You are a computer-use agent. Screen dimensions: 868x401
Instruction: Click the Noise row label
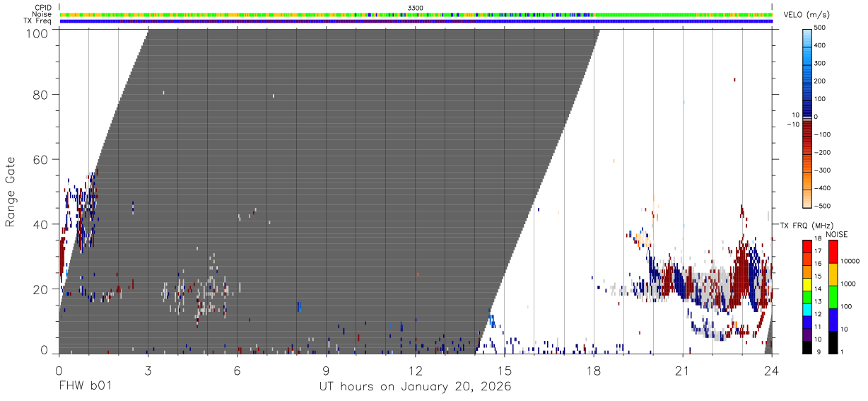click(x=42, y=14)
